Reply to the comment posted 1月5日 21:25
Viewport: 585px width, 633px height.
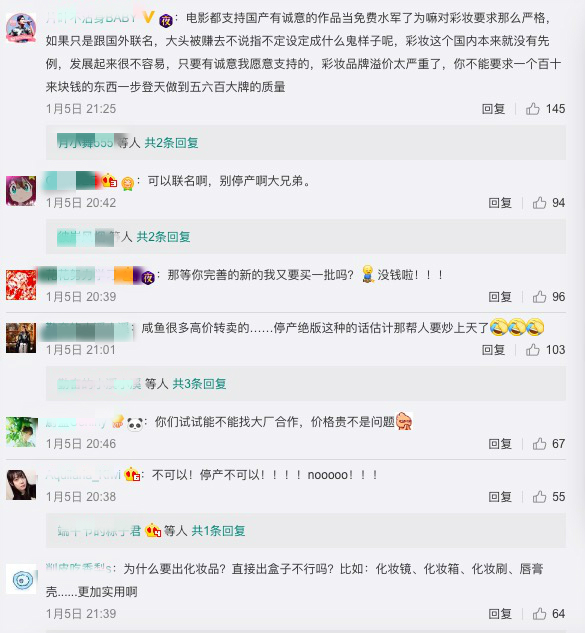(493, 109)
